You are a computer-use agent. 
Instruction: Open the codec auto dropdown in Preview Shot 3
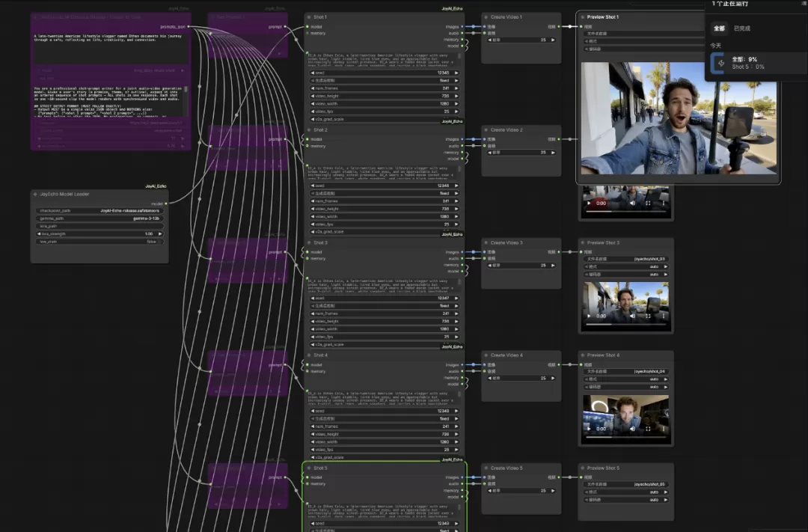click(x=626, y=275)
